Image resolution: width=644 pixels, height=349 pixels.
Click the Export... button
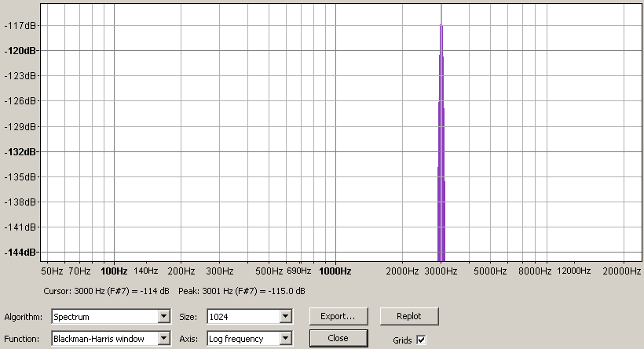338,316
